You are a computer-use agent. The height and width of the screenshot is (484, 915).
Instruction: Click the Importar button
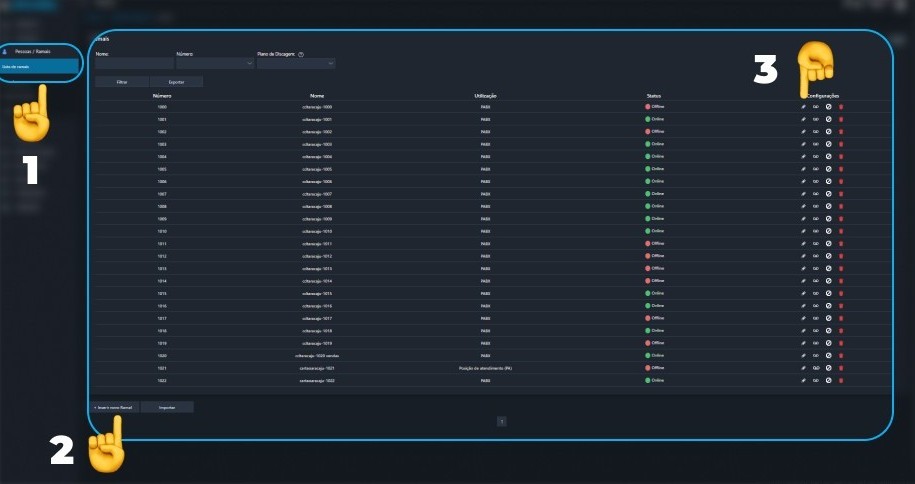tap(167, 407)
